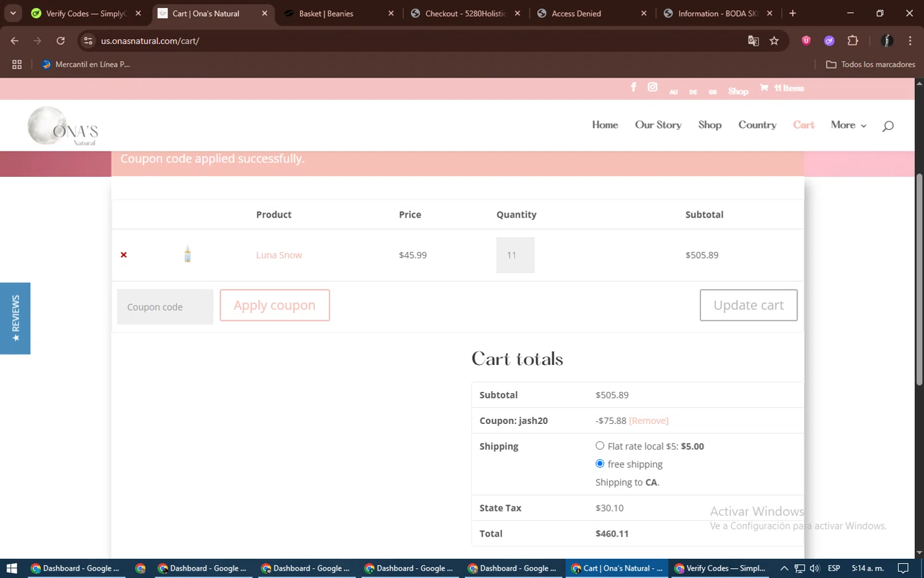Select Flat rate local $5 shipping

click(x=600, y=446)
